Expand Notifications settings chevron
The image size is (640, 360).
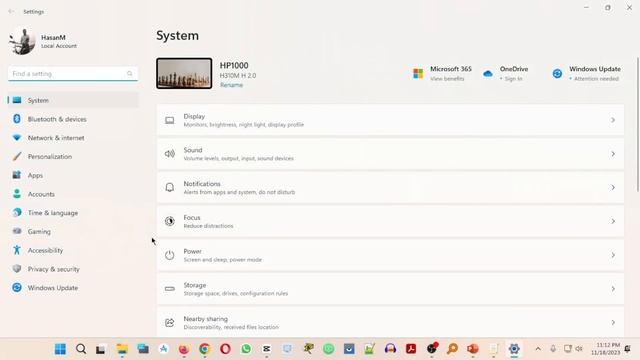(x=613, y=187)
